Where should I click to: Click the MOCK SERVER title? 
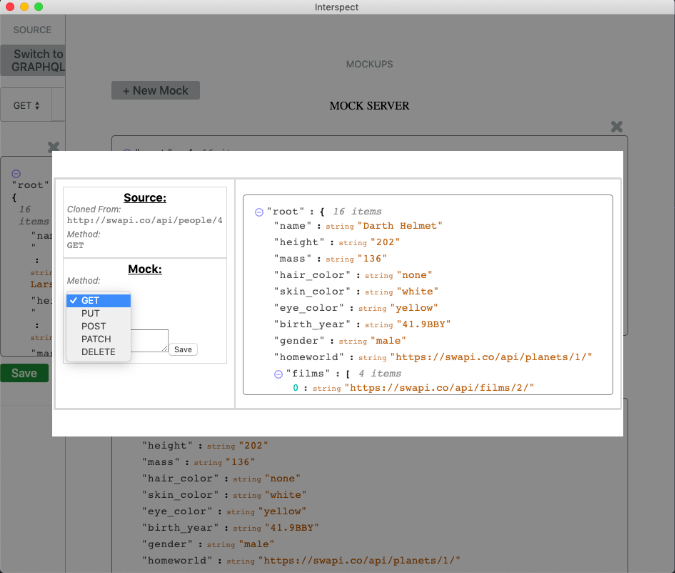tap(369, 106)
